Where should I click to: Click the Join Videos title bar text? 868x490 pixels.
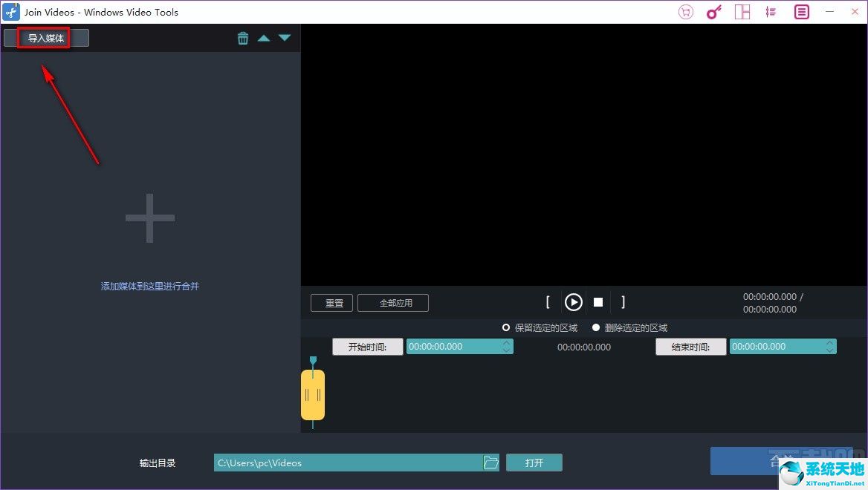(x=100, y=12)
